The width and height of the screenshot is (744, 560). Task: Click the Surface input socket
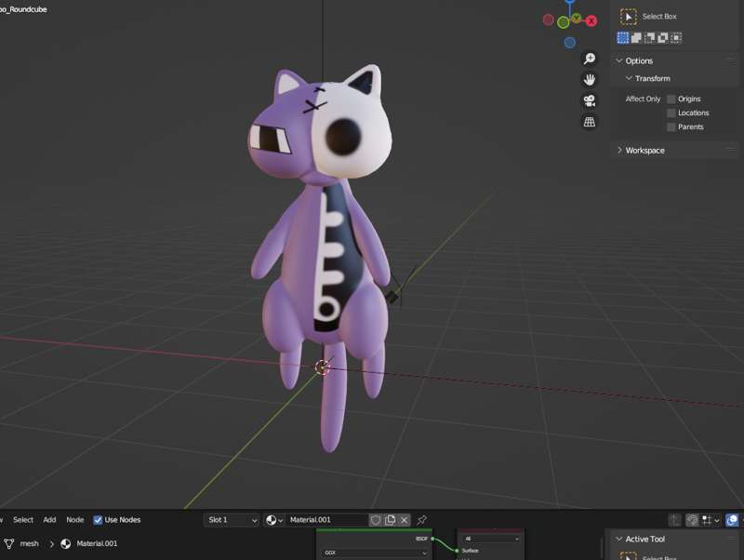point(457,551)
